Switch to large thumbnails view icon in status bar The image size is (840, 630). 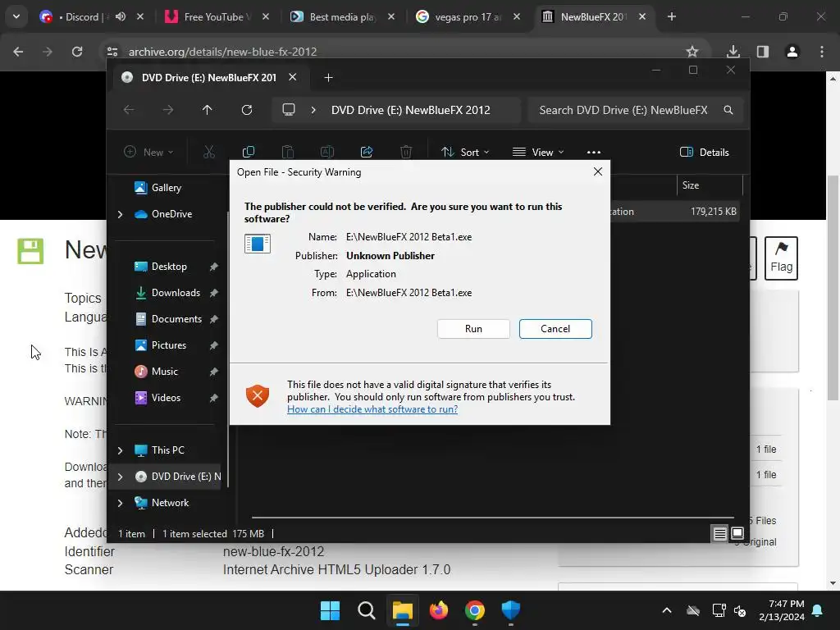tap(737, 533)
